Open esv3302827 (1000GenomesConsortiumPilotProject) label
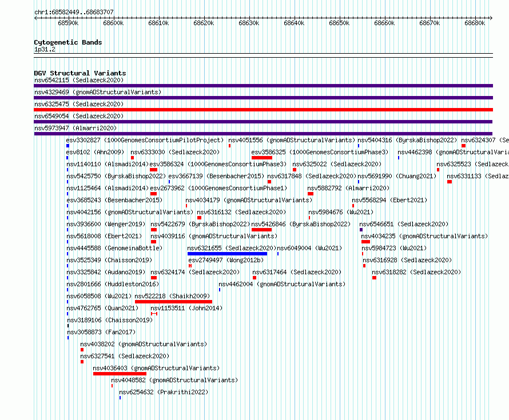The height and width of the screenshot is (420, 509). pos(145,140)
